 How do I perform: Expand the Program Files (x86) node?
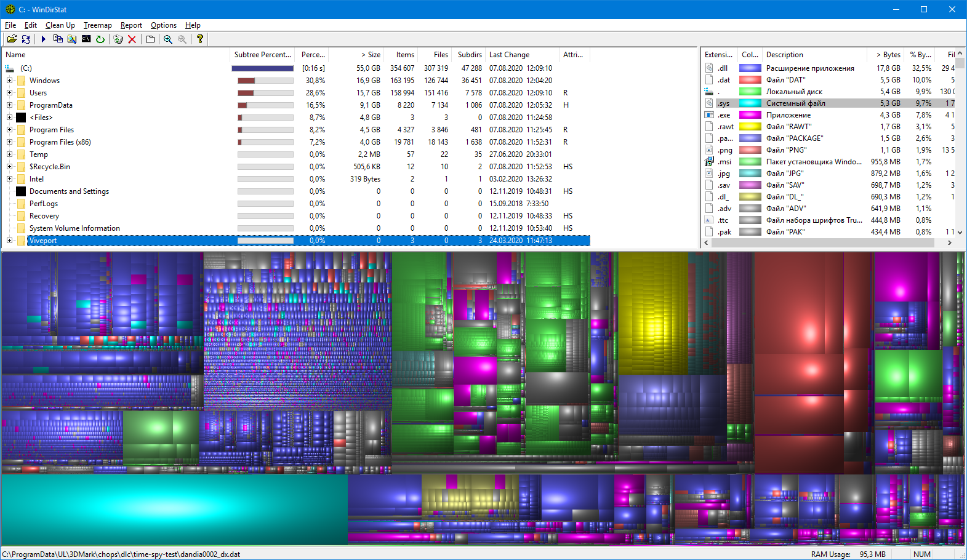9,142
